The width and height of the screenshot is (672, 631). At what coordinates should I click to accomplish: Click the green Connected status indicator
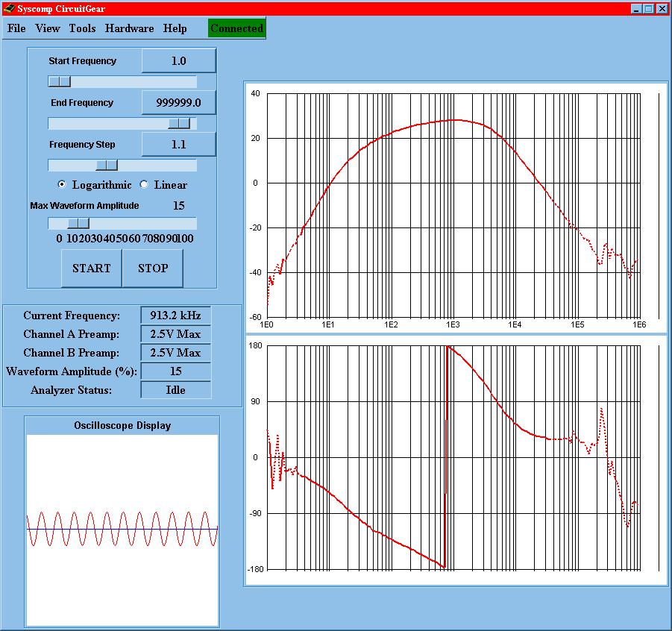pyautogui.click(x=236, y=28)
